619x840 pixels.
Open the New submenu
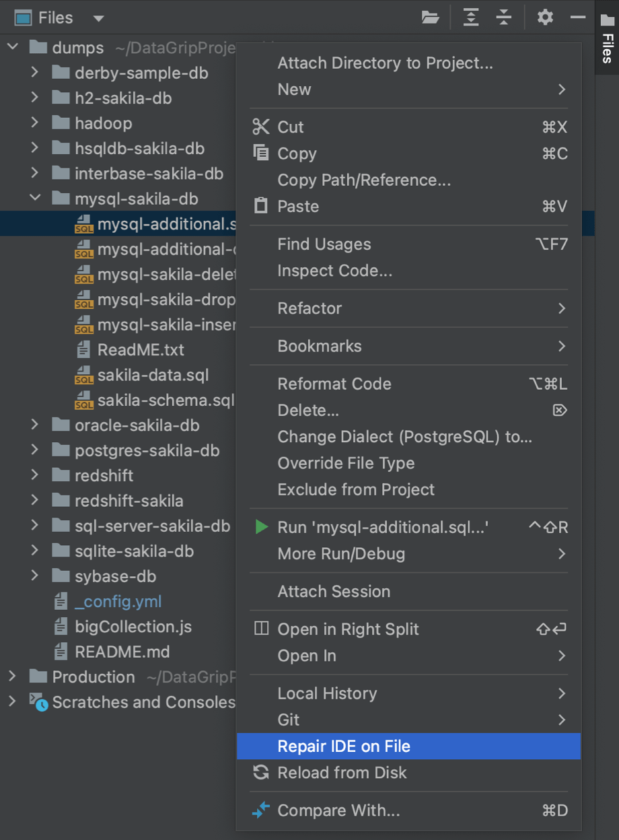pyautogui.click(x=294, y=89)
